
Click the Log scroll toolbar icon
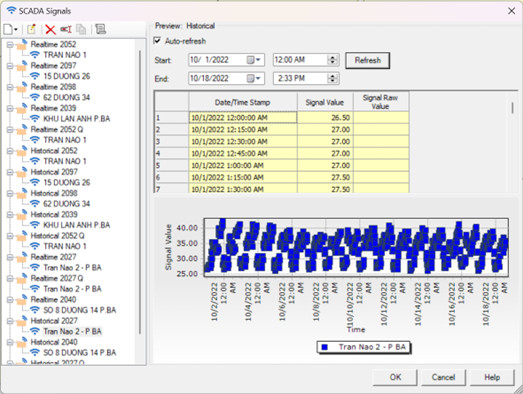tap(100, 29)
